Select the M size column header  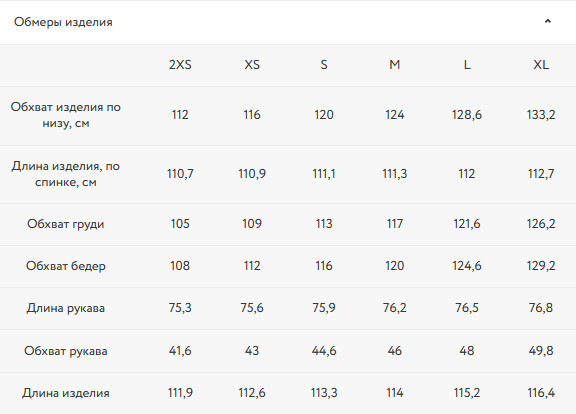pos(395,65)
